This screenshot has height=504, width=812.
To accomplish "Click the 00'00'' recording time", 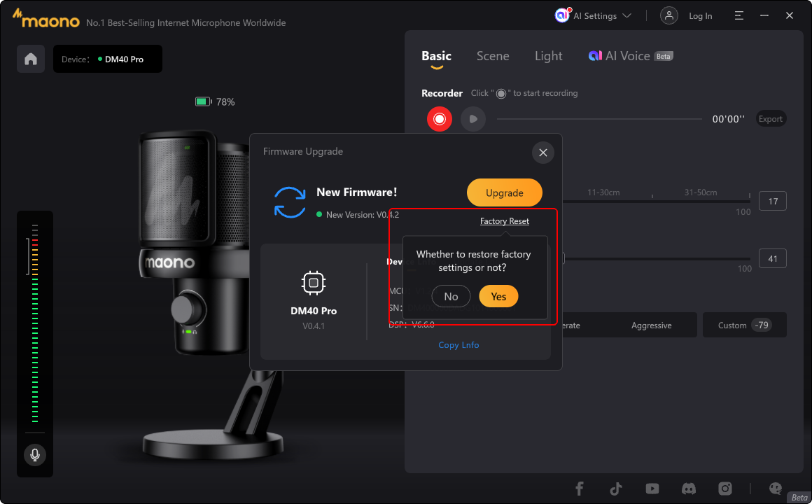I will click(728, 119).
